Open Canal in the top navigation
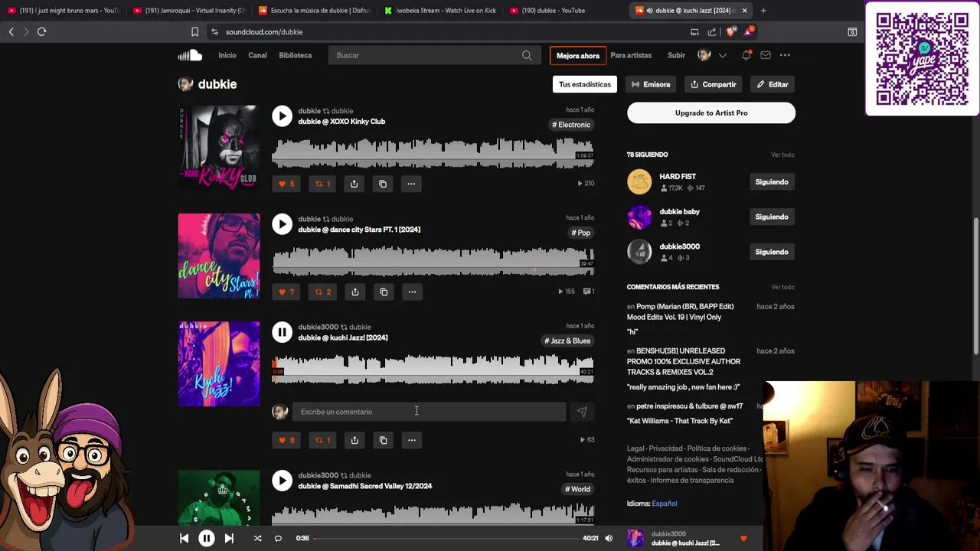Viewport: 980px width, 551px height. (x=257, y=55)
